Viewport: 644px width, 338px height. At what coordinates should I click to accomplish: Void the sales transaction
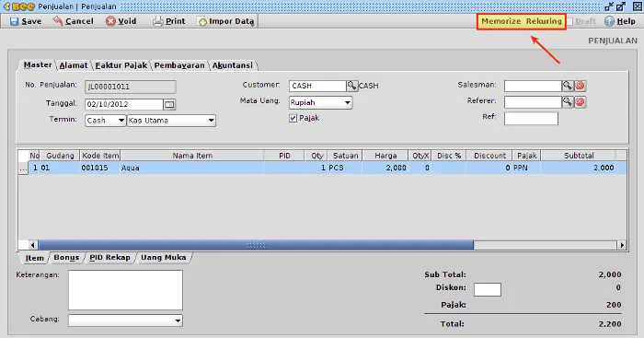pyautogui.click(x=121, y=21)
